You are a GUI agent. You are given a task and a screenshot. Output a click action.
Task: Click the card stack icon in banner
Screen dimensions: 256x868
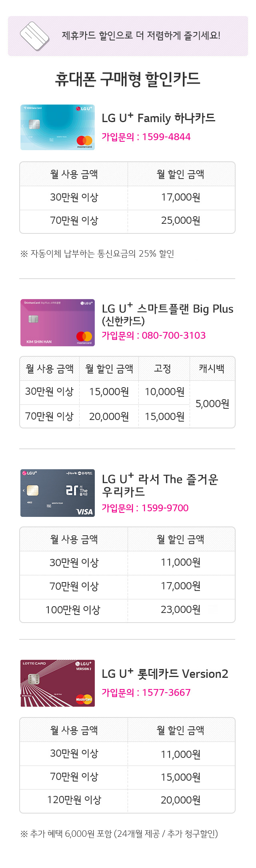[x=34, y=36]
